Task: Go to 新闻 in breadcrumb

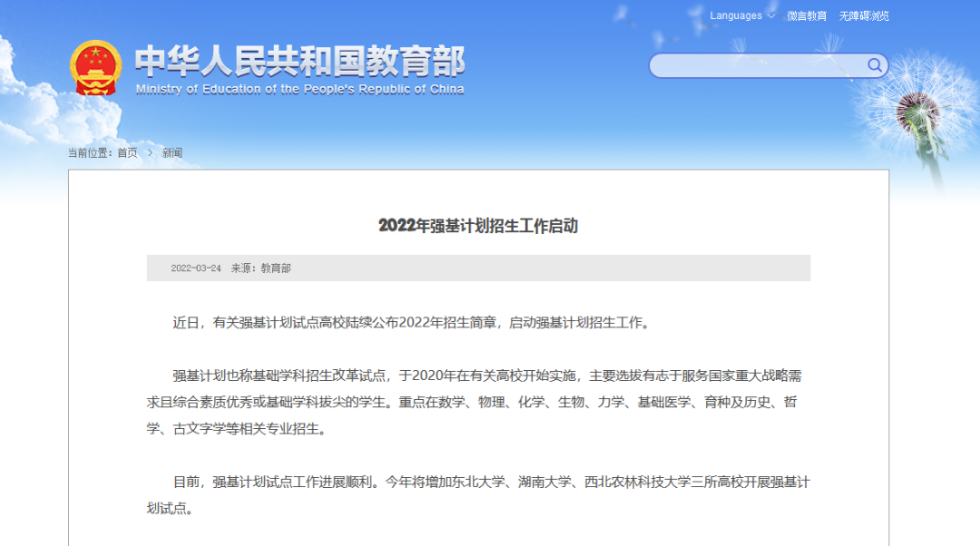Action: click(x=171, y=153)
